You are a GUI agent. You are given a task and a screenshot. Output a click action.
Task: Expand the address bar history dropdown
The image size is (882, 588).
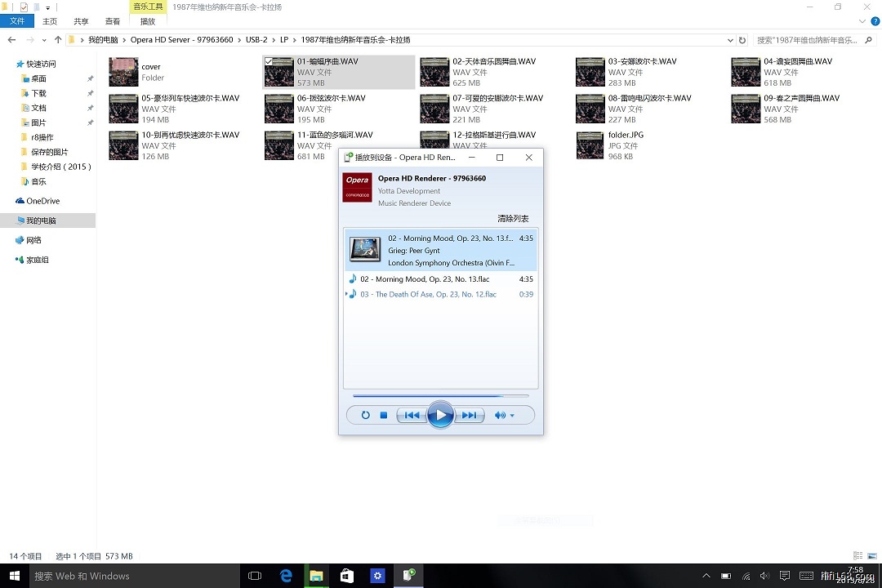point(730,40)
